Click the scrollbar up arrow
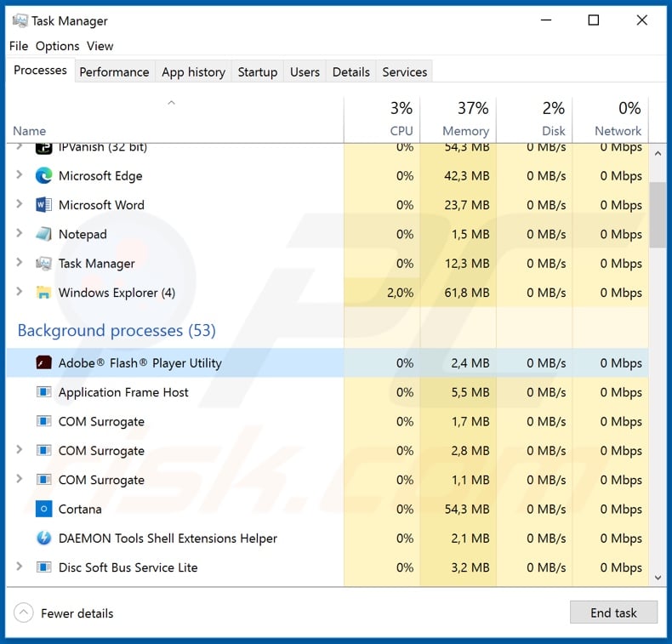The width and height of the screenshot is (672, 644). click(658, 153)
